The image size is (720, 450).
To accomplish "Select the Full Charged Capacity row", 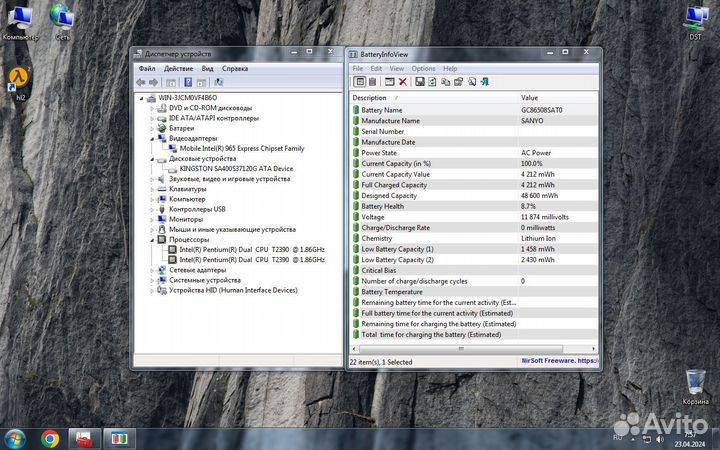I will pos(474,185).
